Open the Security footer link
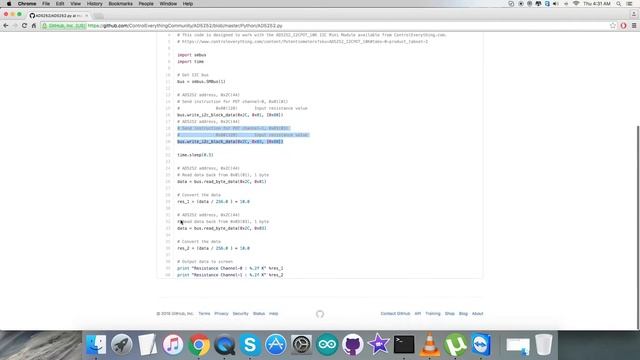The width and height of the screenshot is (640, 360). click(240, 313)
